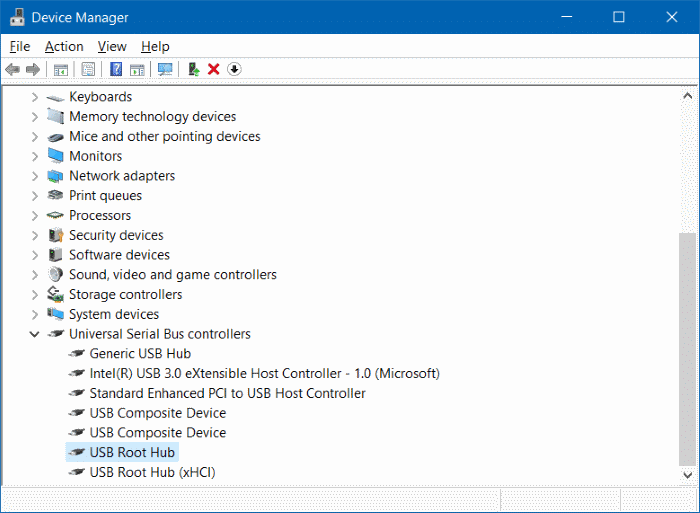Maximize the Device Manager window
The width and height of the screenshot is (700, 513).
[x=619, y=17]
